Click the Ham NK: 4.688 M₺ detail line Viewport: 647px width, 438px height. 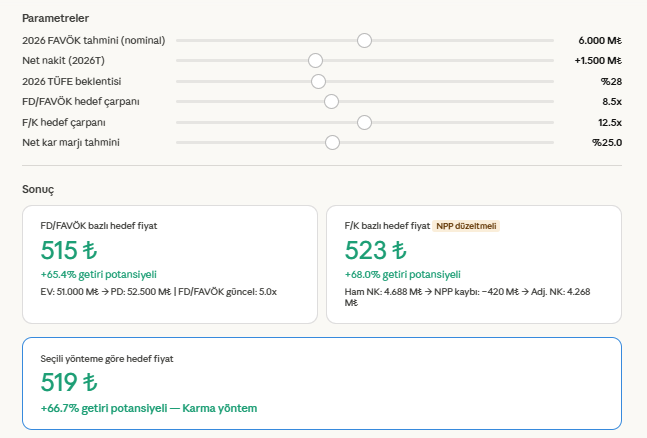(x=468, y=297)
